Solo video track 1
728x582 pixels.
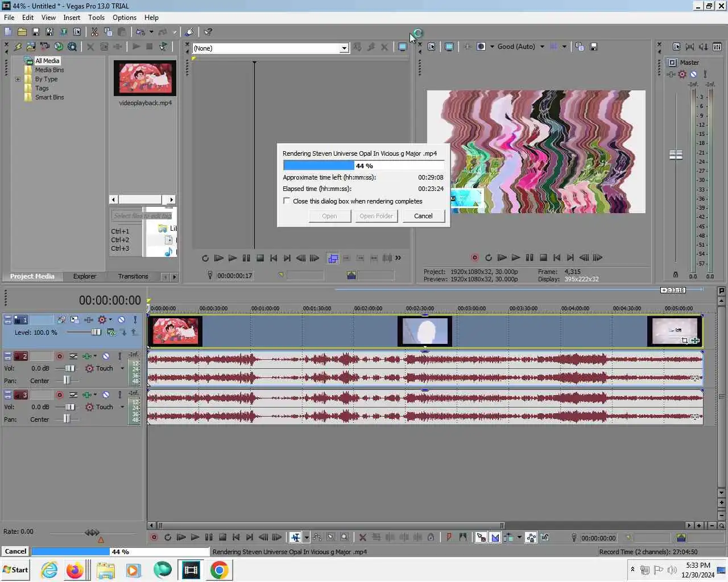135,320
